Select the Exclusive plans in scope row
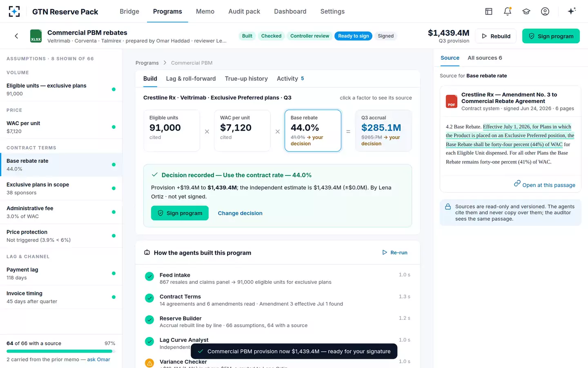This screenshot has width=588, height=368. [61, 188]
